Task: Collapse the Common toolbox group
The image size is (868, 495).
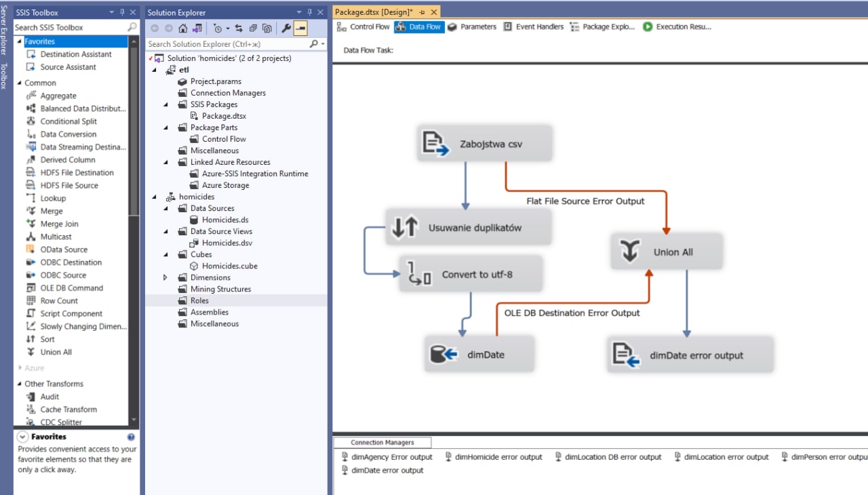Action: [19, 83]
